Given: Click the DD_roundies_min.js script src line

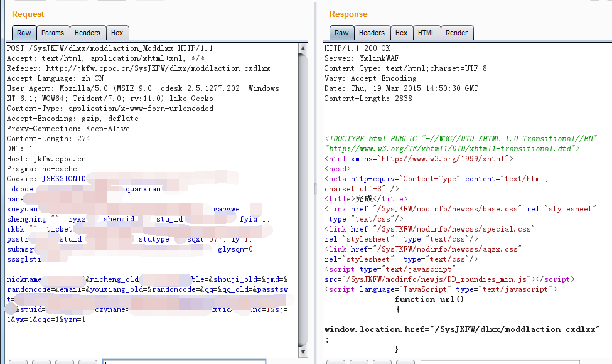Looking at the screenshot, I should pyautogui.click(x=449, y=279).
